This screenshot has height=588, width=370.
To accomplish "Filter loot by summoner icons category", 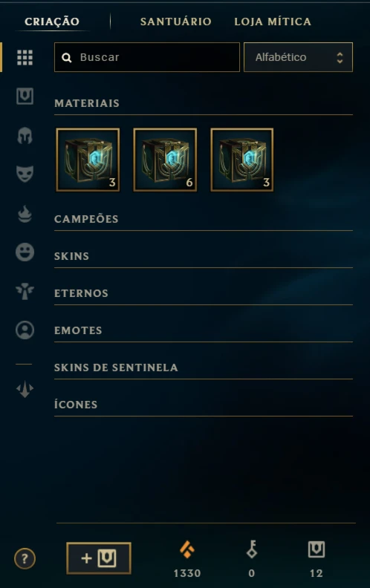I will click(25, 330).
